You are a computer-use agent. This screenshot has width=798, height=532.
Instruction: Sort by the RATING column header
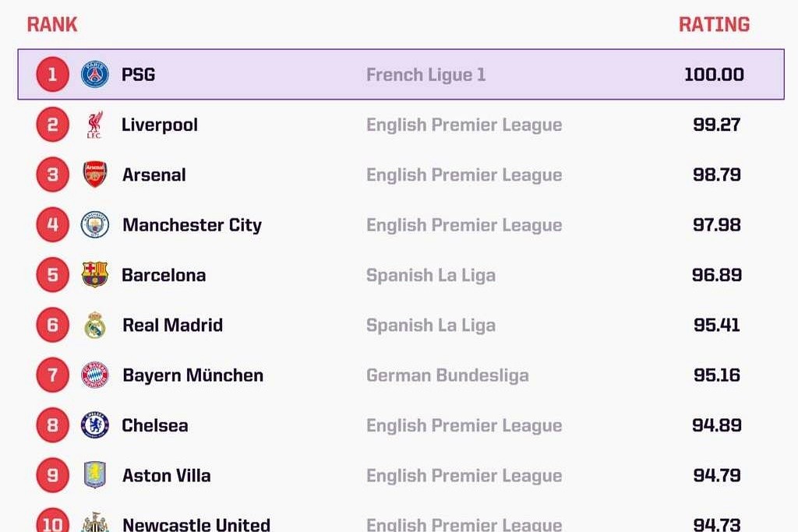click(714, 24)
